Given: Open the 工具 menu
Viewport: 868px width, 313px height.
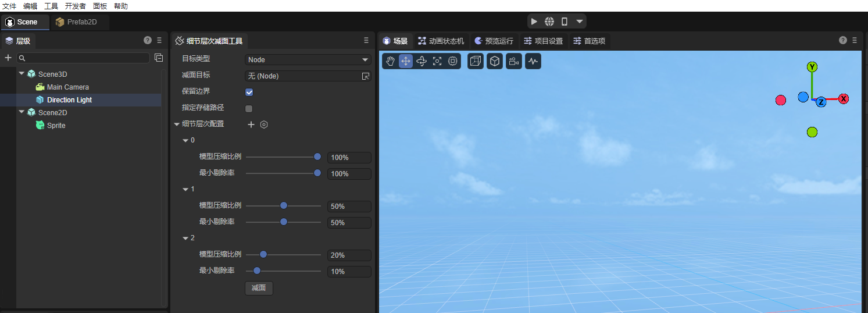Looking at the screenshot, I should coord(51,6).
